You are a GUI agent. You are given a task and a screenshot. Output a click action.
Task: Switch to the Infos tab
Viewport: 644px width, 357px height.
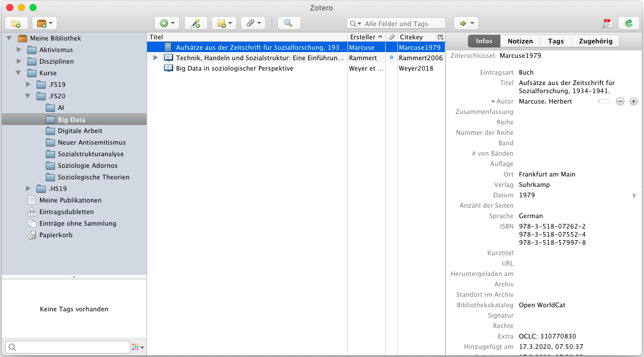(484, 41)
